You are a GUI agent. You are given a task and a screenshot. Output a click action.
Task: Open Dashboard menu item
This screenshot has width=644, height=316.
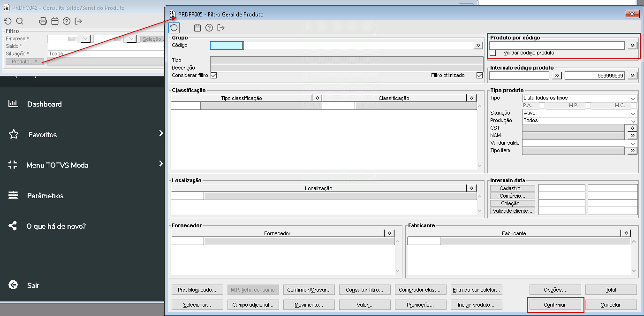[x=45, y=104]
